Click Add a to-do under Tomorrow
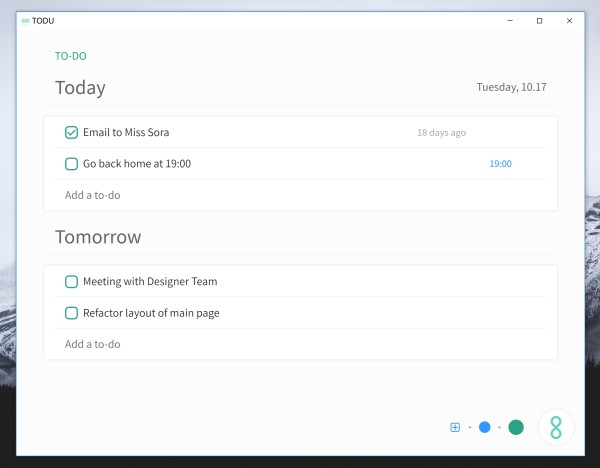This screenshot has width=600, height=468. [x=93, y=344]
